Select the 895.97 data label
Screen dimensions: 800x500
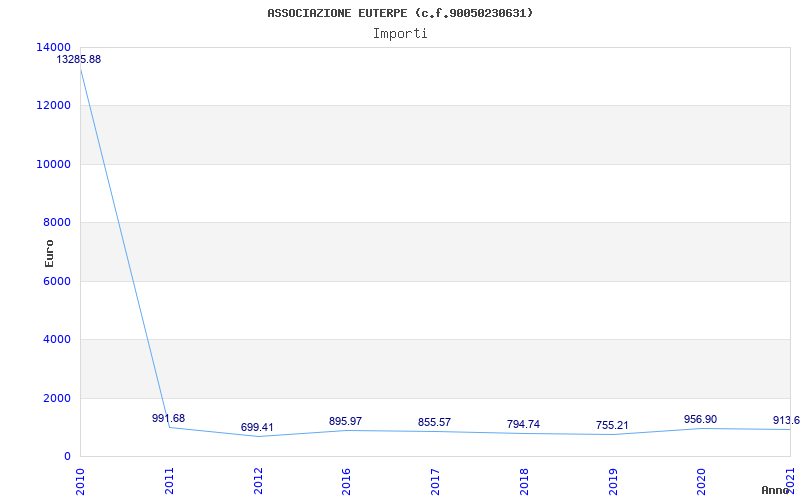tap(345, 421)
